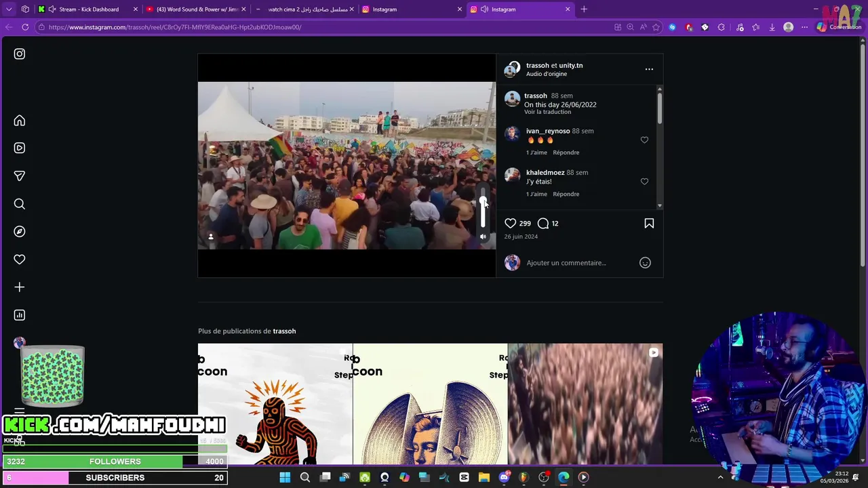This screenshot has width=868, height=488.
Task: Go back with the browser back arrow
Action: (x=9, y=27)
